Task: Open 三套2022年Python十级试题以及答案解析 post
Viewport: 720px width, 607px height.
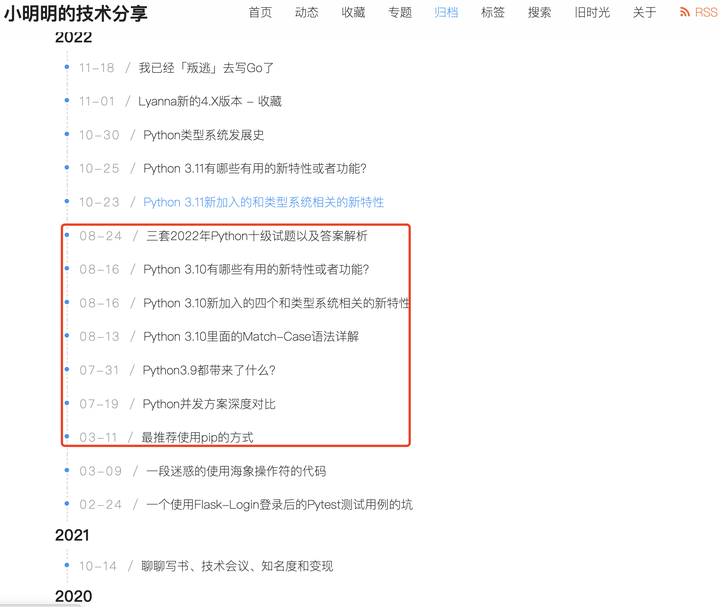Action: 257,236
